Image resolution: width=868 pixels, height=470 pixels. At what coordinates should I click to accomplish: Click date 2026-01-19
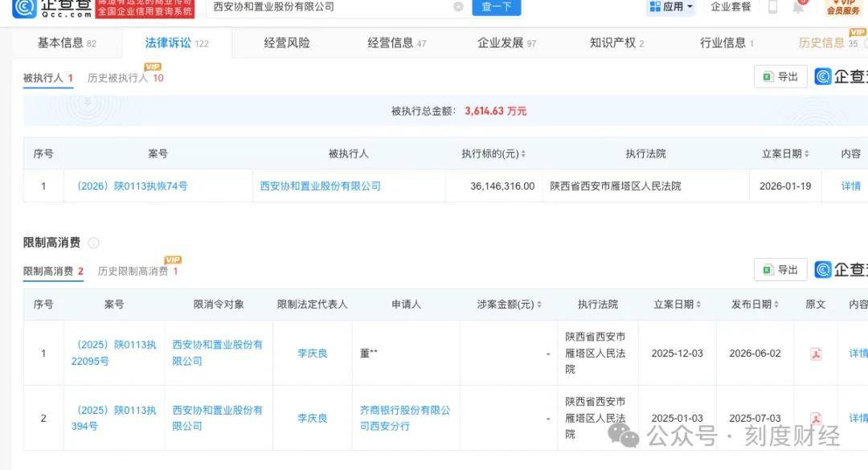[x=785, y=186]
